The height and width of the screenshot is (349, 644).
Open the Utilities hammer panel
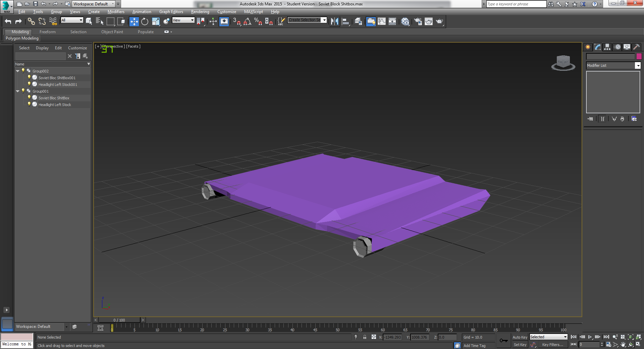pos(636,47)
